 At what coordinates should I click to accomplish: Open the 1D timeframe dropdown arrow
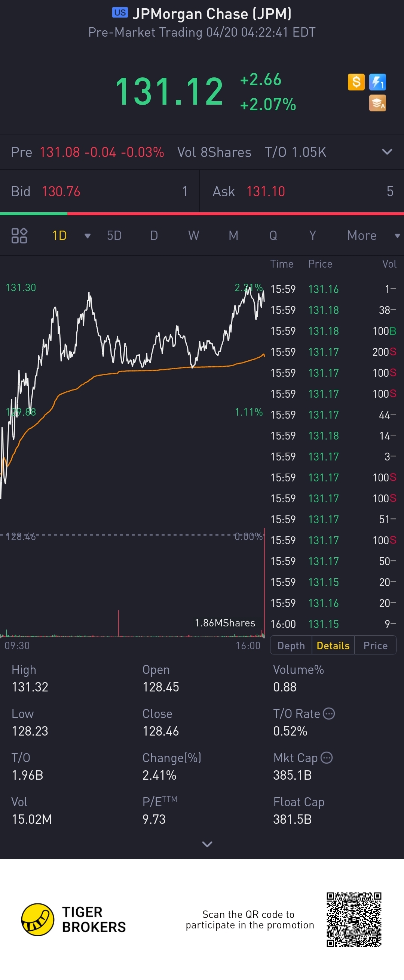click(x=88, y=236)
